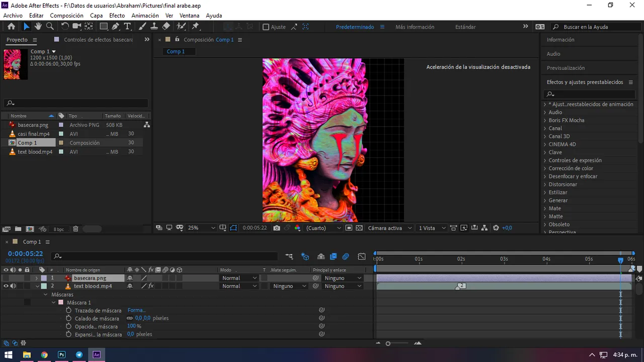
Task: Toggle stopwatch for Trazado de máscara
Action: tap(68, 310)
